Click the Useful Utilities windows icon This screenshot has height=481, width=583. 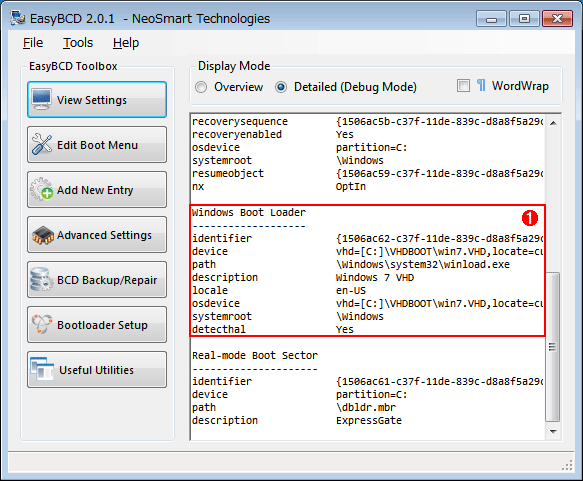[x=42, y=369]
